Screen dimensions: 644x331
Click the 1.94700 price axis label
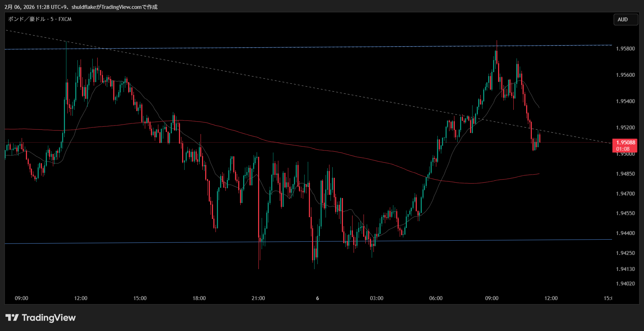point(625,194)
